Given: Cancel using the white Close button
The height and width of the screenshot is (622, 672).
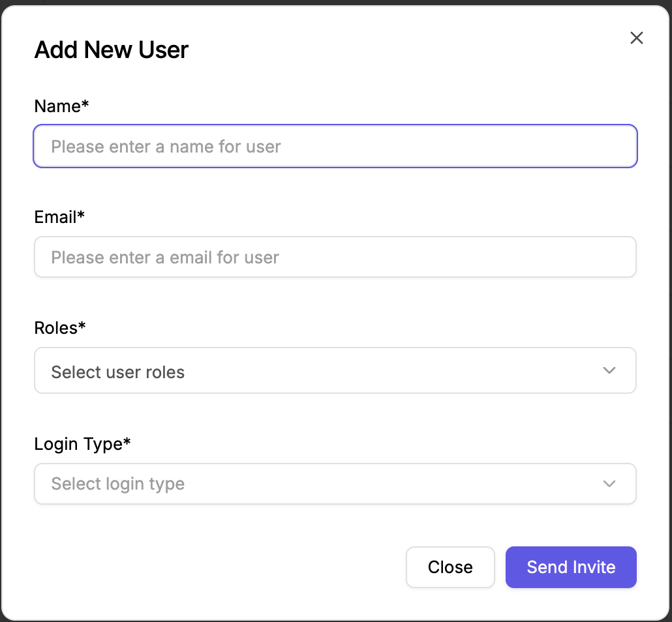Looking at the screenshot, I should 450,567.
